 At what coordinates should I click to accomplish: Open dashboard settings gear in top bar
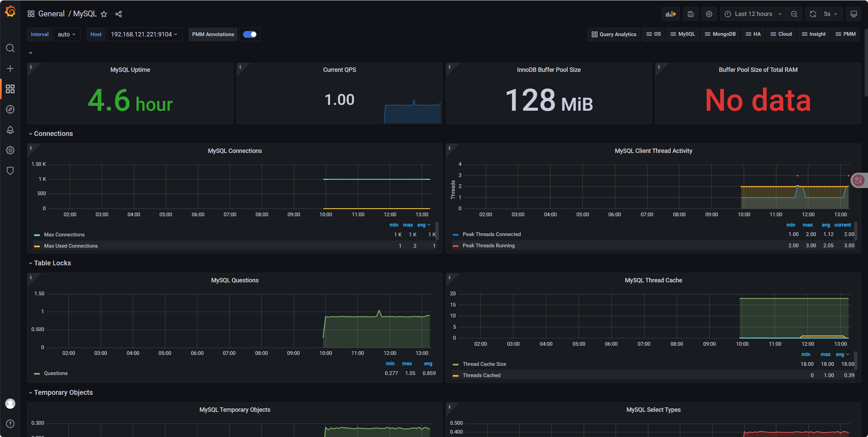pyautogui.click(x=709, y=14)
